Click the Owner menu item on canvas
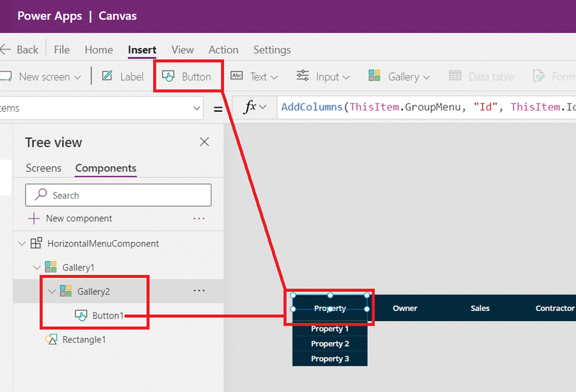The width and height of the screenshot is (576, 392). coord(405,308)
